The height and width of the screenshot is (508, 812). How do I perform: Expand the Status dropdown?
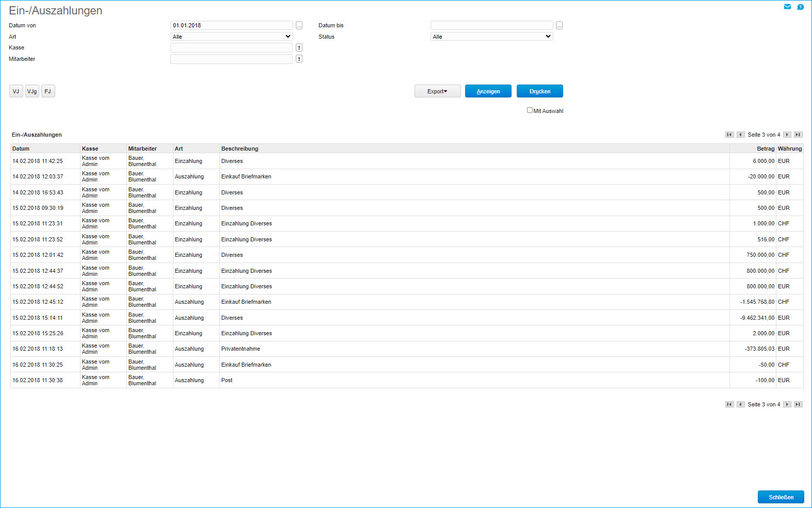[x=491, y=37]
